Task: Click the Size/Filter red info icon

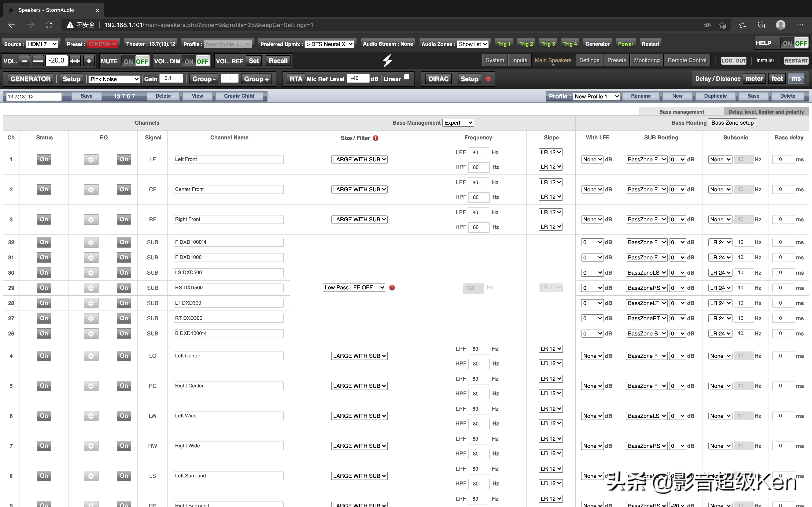Action: 376,138
